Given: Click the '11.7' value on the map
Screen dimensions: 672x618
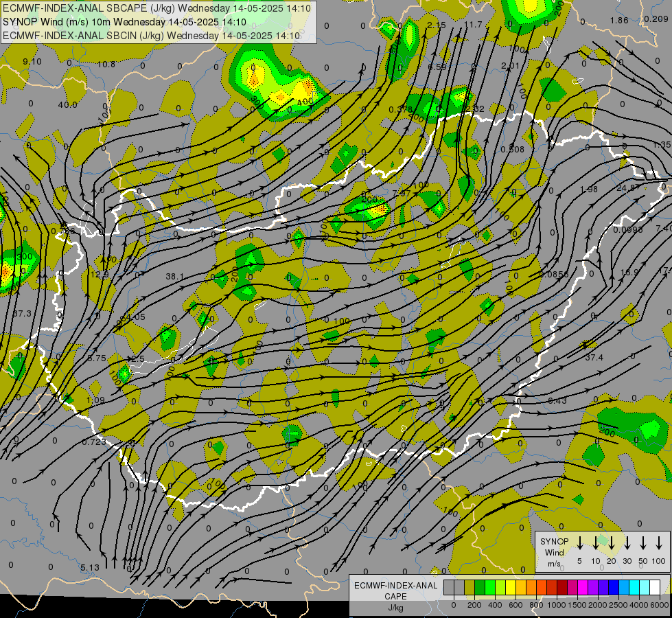Looking at the screenshot, I should [x=473, y=25].
